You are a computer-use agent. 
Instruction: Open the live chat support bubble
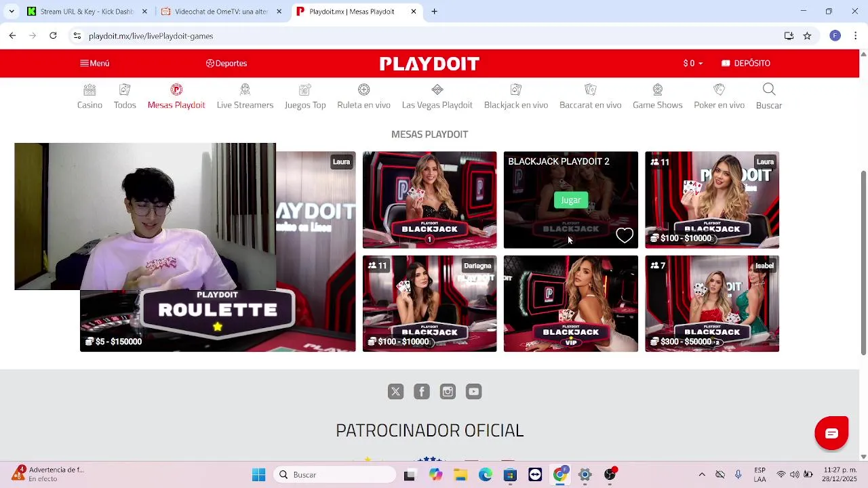[x=831, y=433]
